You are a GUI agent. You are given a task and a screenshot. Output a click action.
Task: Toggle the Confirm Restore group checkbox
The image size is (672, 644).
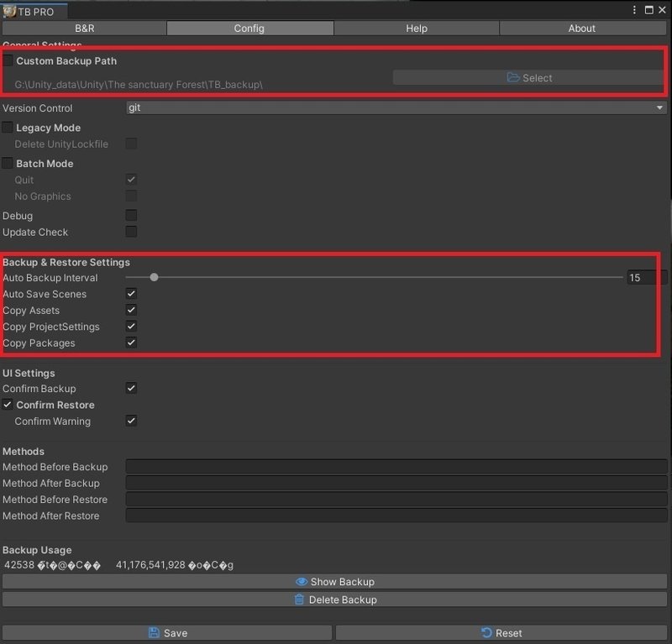pyautogui.click(x=8, y=405)
